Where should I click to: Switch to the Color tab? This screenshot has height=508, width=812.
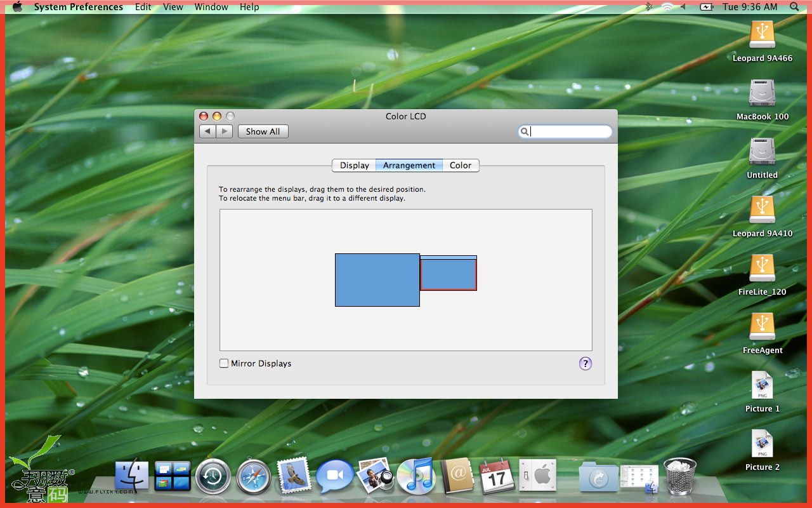[x=460, y=165]
